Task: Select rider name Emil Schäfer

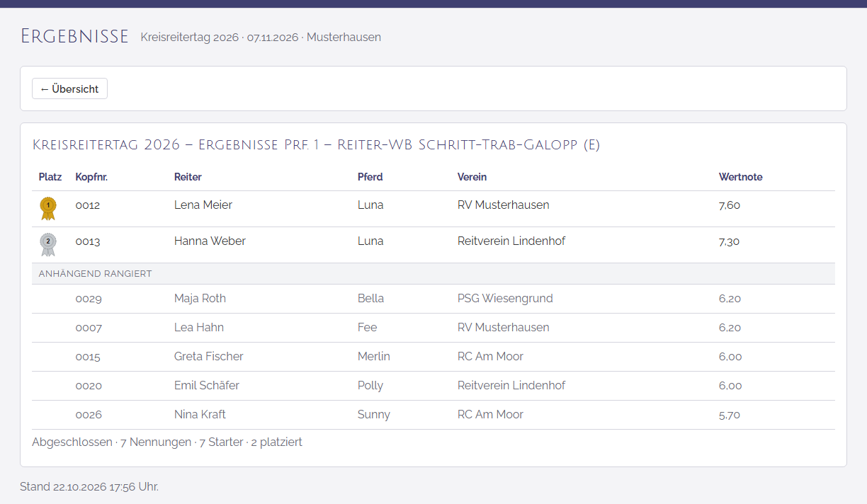Action: pos(207,386)
